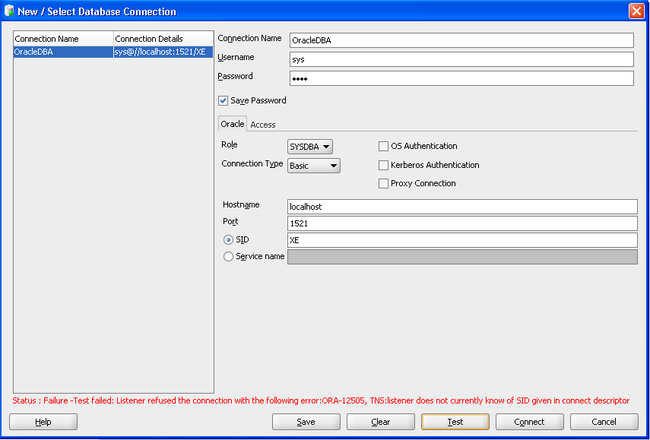Screen dimensions: 650x440
Task: Click the Connection Name column header
Action: point(63,39)
